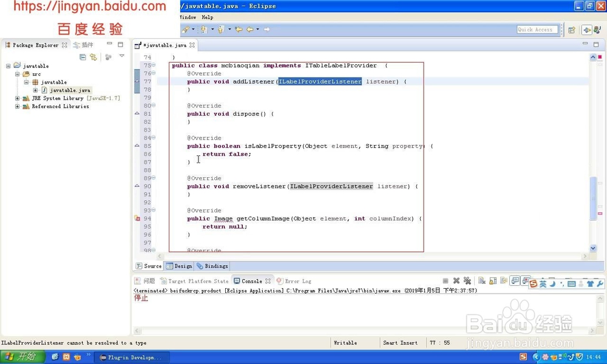Click the override marker on line 81
This screenshot has width=607, height=364.
[x=137, y=113]
